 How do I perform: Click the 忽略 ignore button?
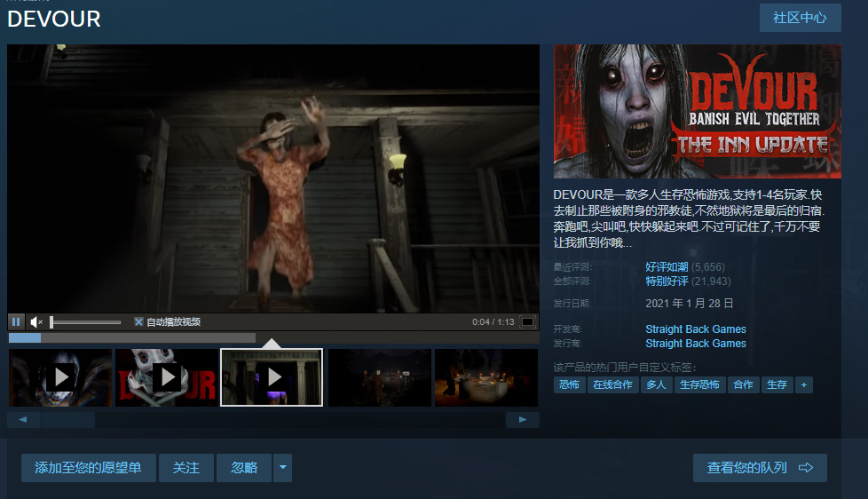244,468
